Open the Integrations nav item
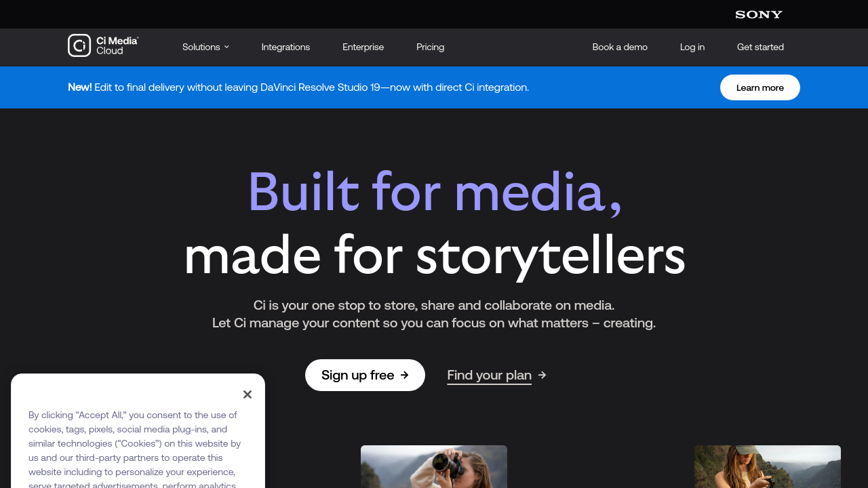 [x=285, y=47]
